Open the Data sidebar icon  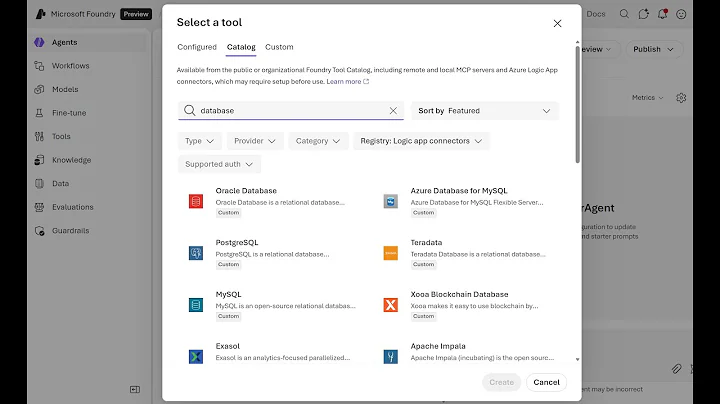[x=39, y=184]
